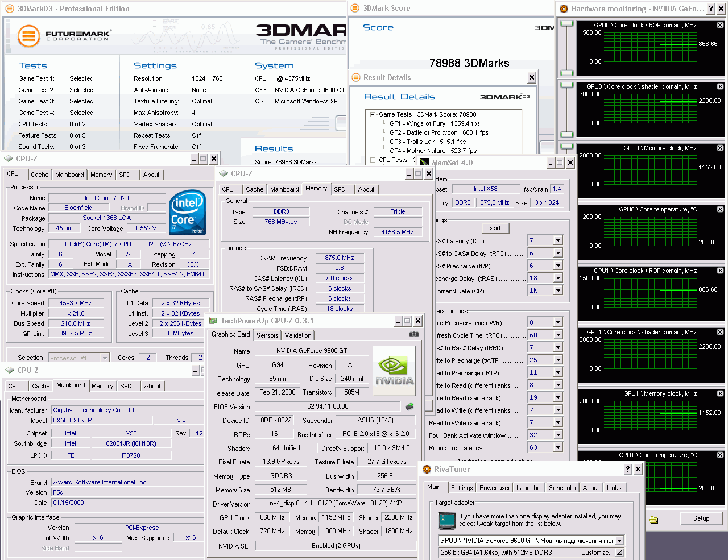Close the GPU1 Core clock ROP domain graph
This screenshot has width=728, height=560.
pyautogui.click(x=720, y=271)
